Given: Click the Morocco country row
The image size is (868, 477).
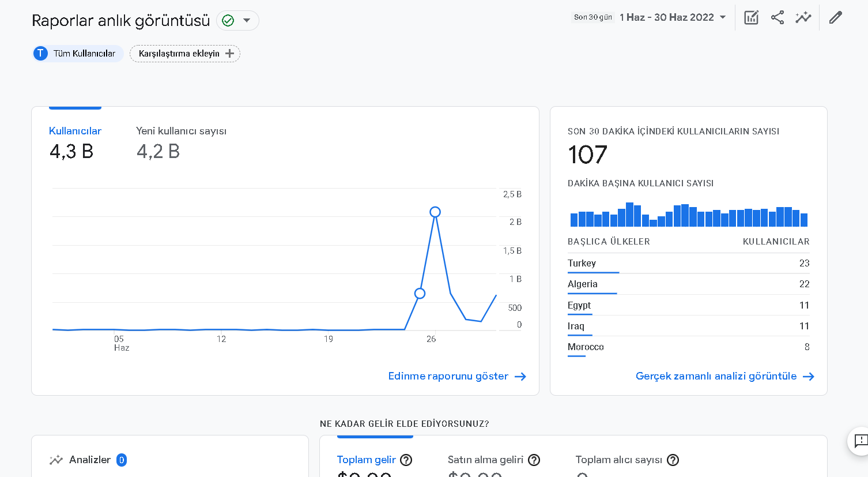Looking at the screenshot, I should pyautogui.click(x=688, y=347).
